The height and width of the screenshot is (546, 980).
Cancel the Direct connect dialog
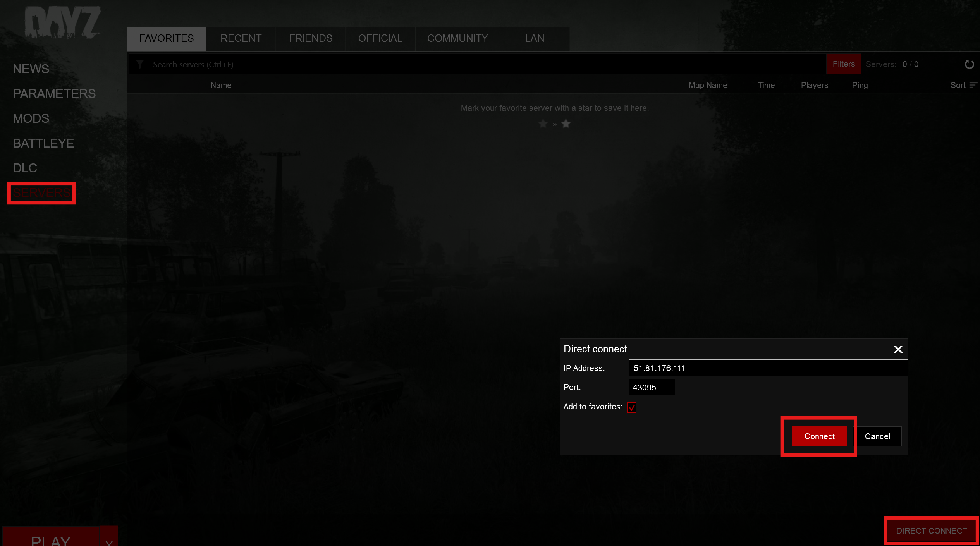click(x=878, y=436)
